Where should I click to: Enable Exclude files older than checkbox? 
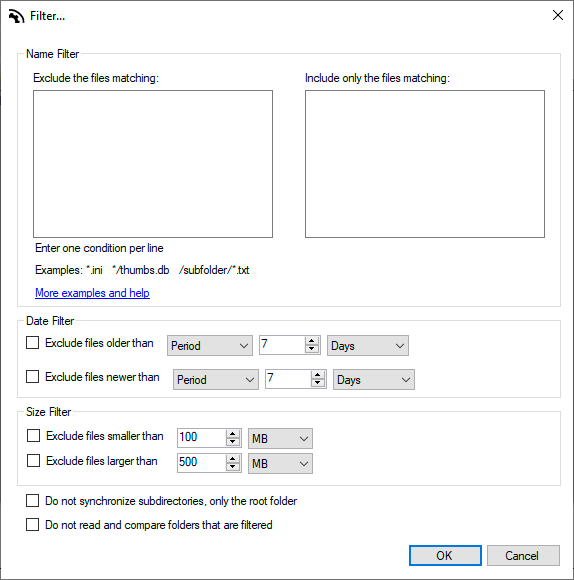[x=33, y=343]
